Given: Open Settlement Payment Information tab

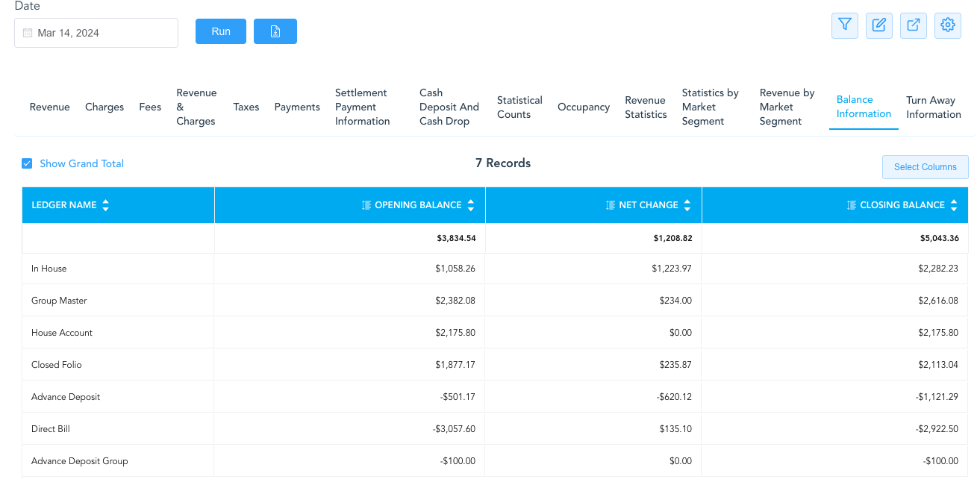Looking at the screenshot, I should [x=362, y=107].
